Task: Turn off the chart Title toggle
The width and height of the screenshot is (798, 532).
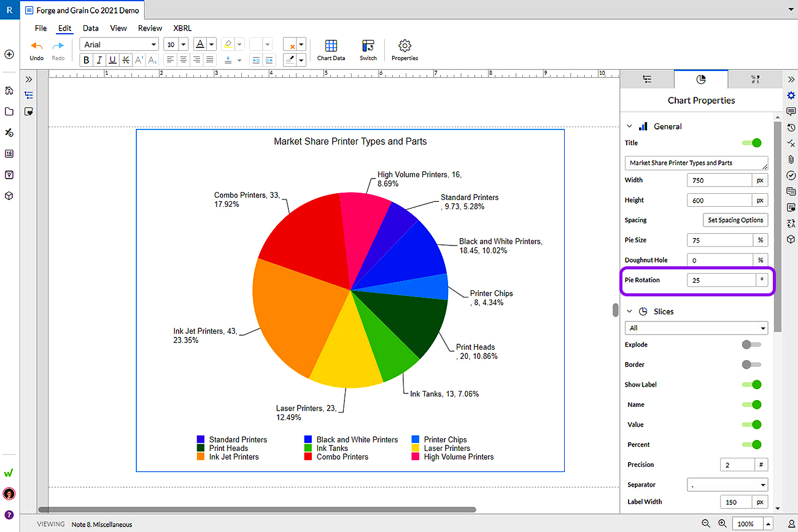Action: (x=752, y=143)
